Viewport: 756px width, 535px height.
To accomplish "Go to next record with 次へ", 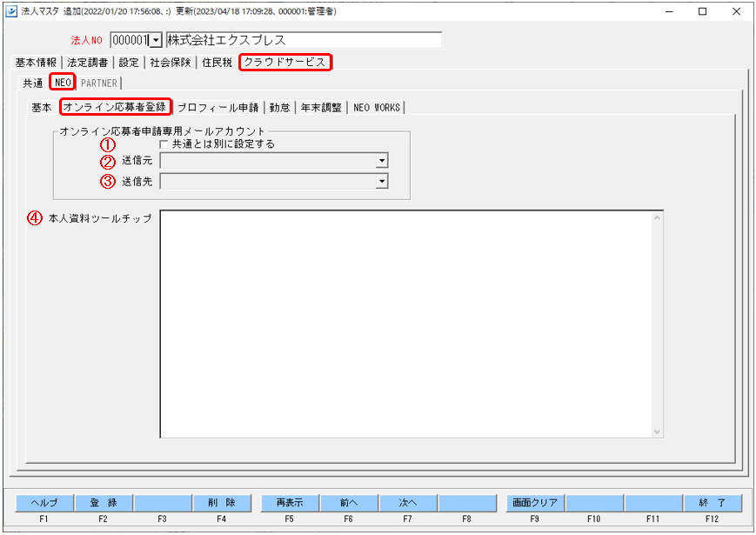I will click(x=408, y=503).
